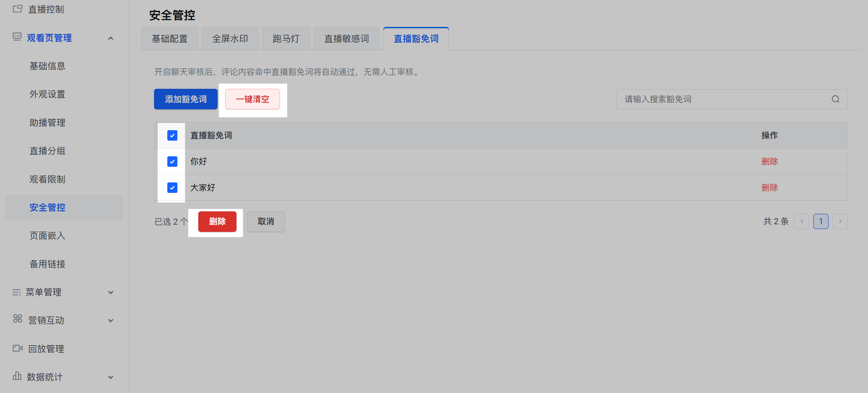
Task: Open 基础信息 in the sidebar
Action: coord(47,66)
